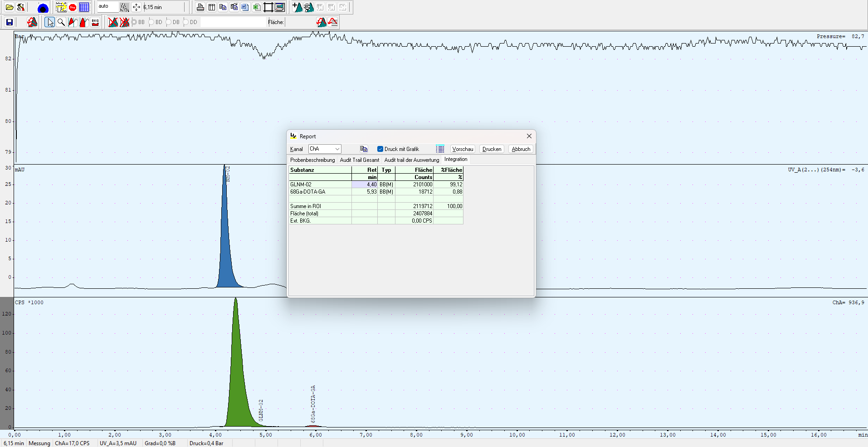Click the floppy disk save icon
This screenshot has height=447, width=868.
tap(9, 22)
